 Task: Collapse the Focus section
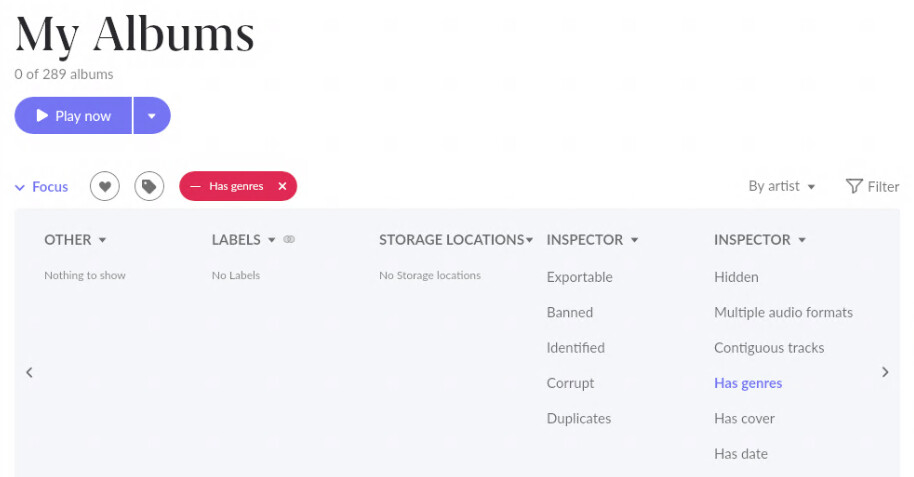[41, 187]
